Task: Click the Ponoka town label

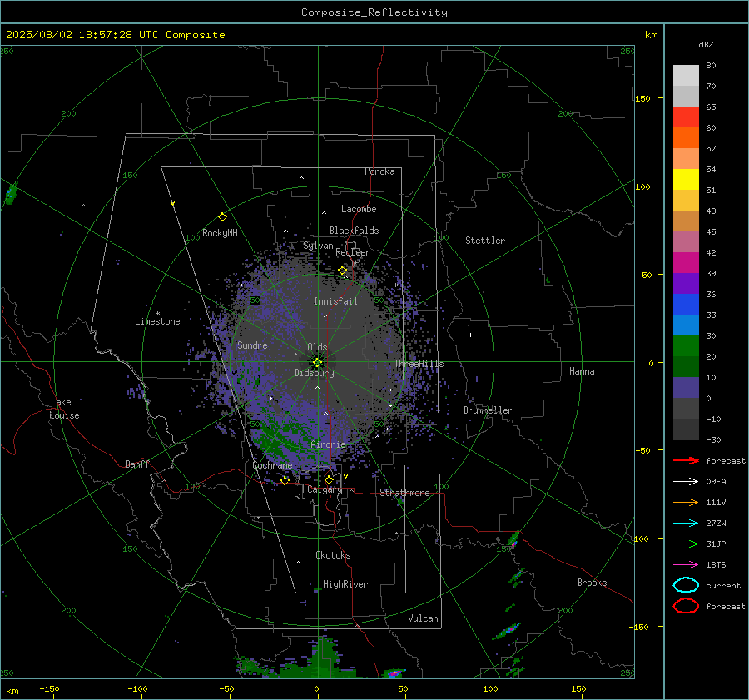Action: coord(379,171)
